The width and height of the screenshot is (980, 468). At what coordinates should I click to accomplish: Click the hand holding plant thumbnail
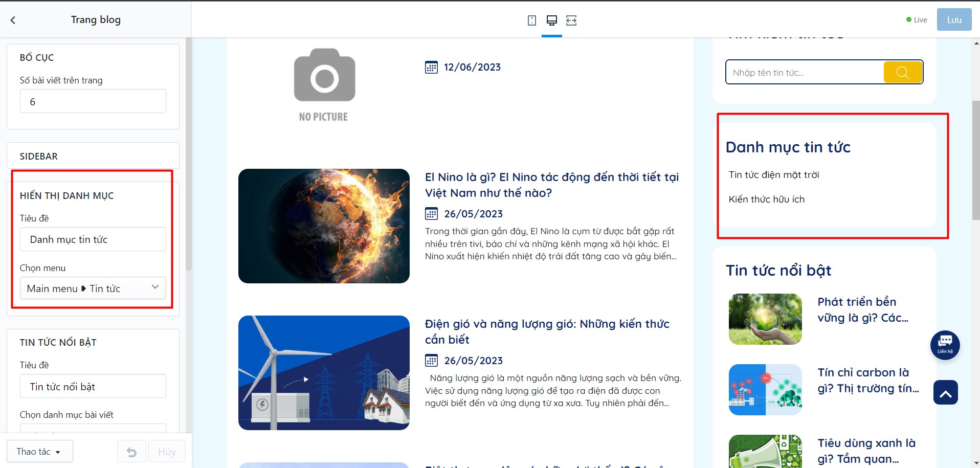tap(765, 319)
